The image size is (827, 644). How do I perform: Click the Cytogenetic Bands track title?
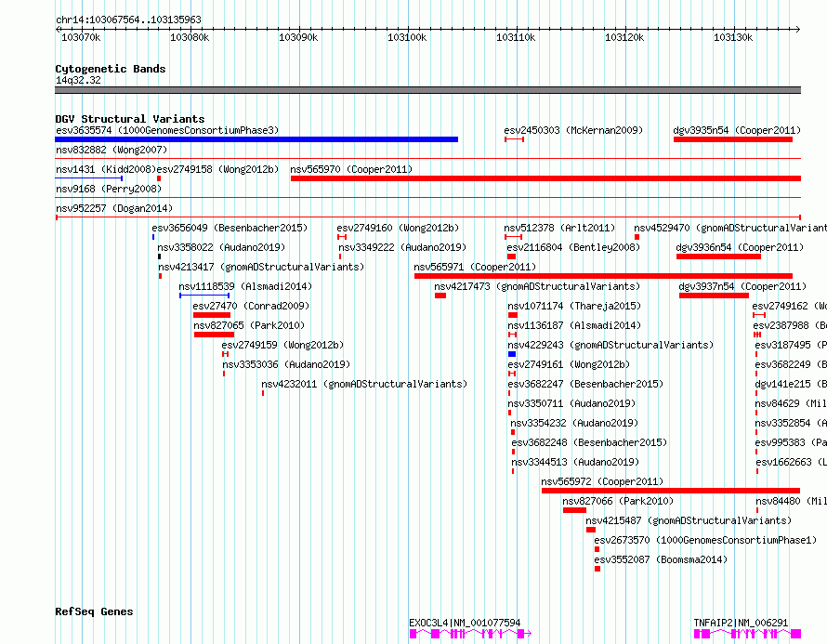click(x=111, y=69)
